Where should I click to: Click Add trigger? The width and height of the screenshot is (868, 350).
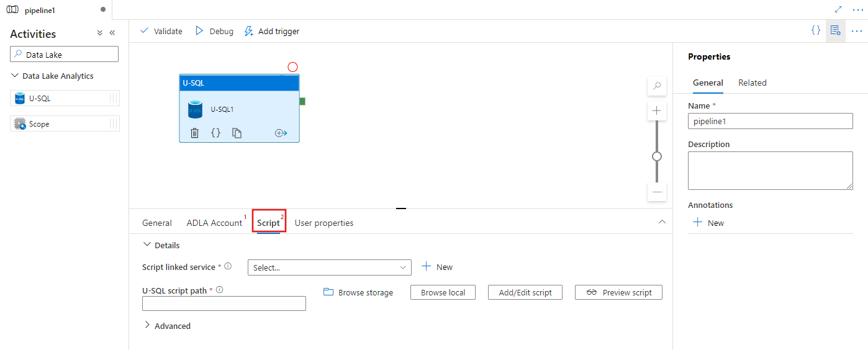pos(272,31)
